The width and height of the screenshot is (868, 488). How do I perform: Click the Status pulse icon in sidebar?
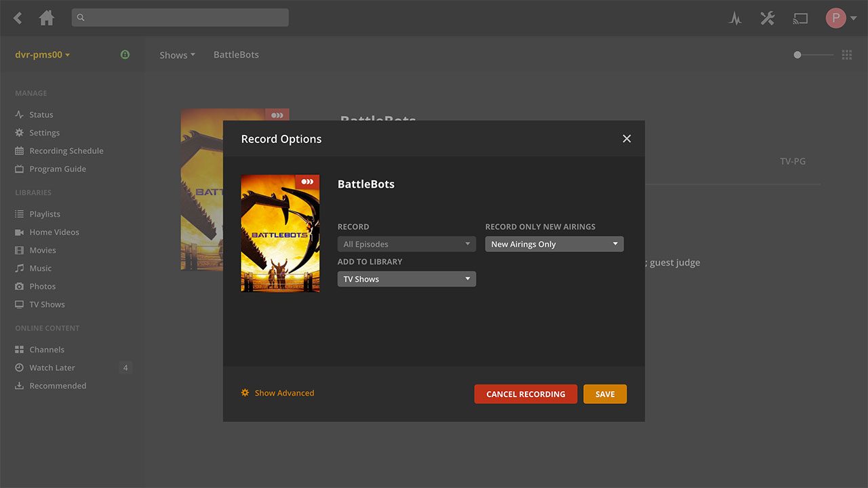tap(19, 115)
